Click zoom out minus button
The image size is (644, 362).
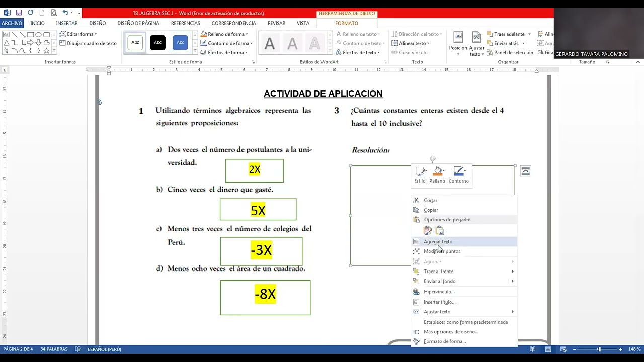(x=574, y=349)
